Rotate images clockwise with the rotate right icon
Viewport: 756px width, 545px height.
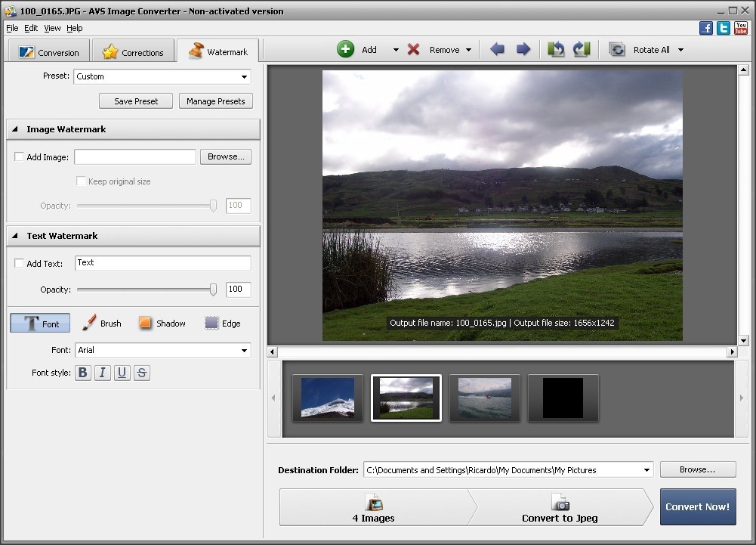(582, 48)
